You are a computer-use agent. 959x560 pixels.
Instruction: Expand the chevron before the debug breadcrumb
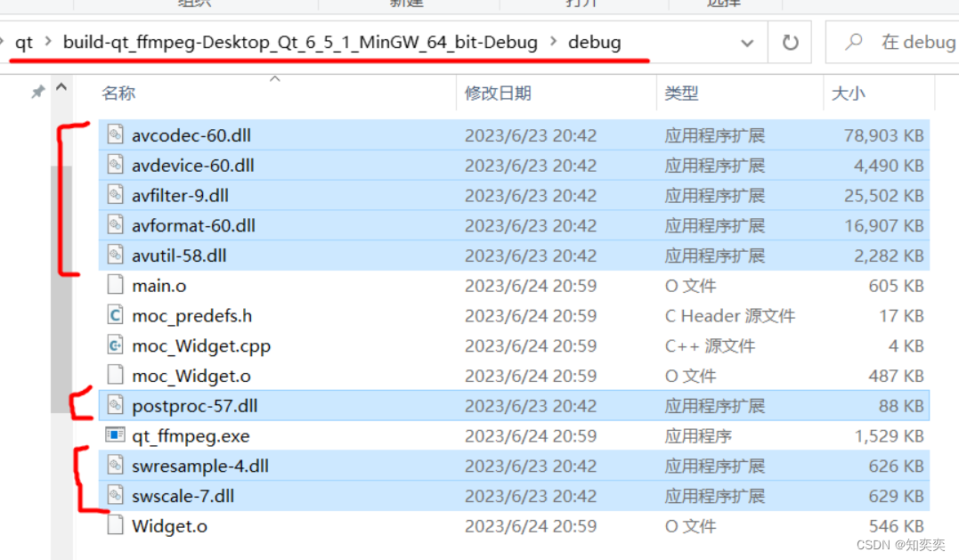coord(553,42)
